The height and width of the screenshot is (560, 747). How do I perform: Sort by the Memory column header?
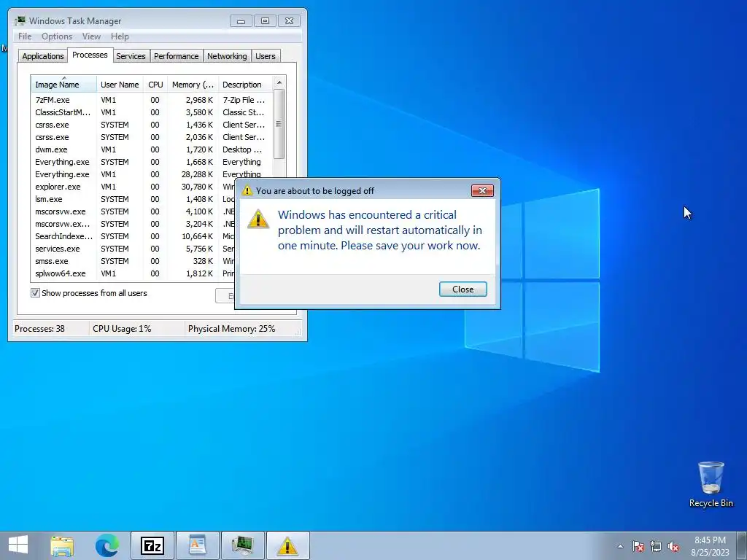click(x=193, y=85)
